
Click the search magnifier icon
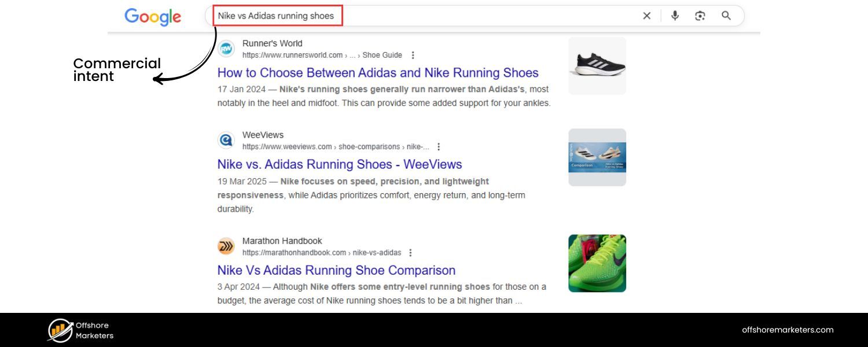point(726,16)
